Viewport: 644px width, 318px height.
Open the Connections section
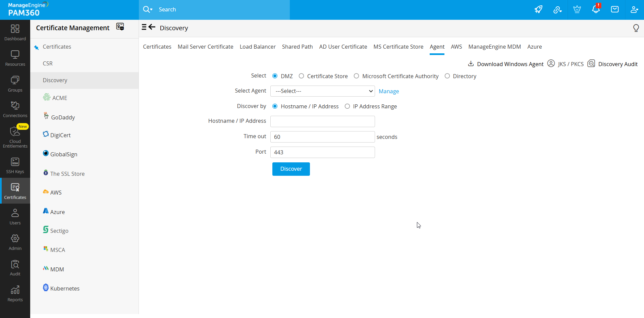pyautogui.click(x=15, y=109)
